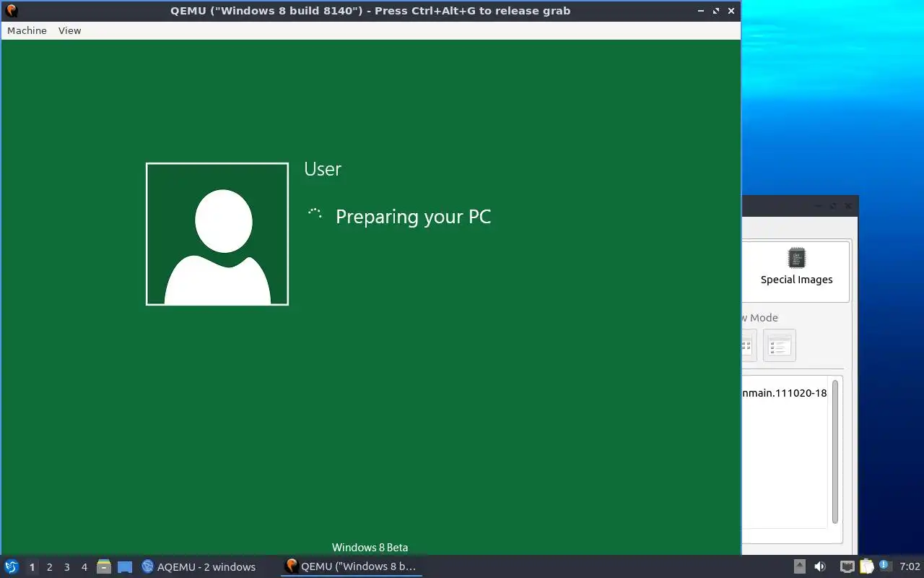Click the 'Preparing your PC' text

(x=413, y=217)
